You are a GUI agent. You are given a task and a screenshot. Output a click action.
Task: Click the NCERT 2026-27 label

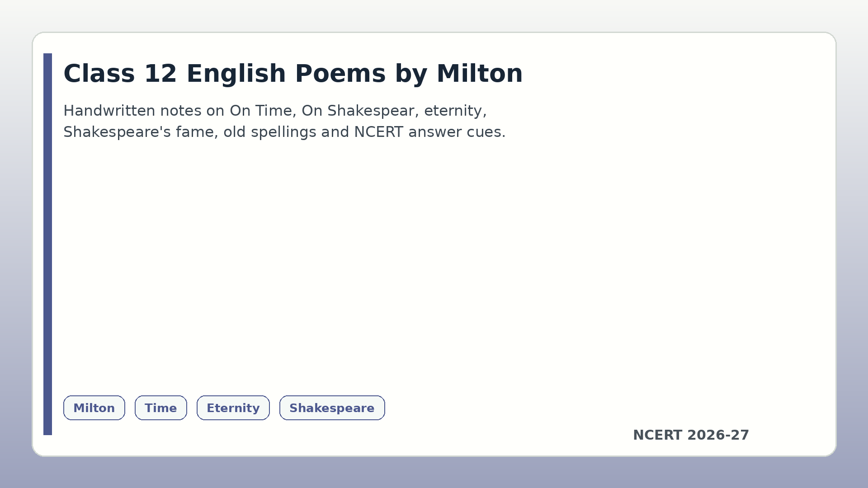point(691,435)
